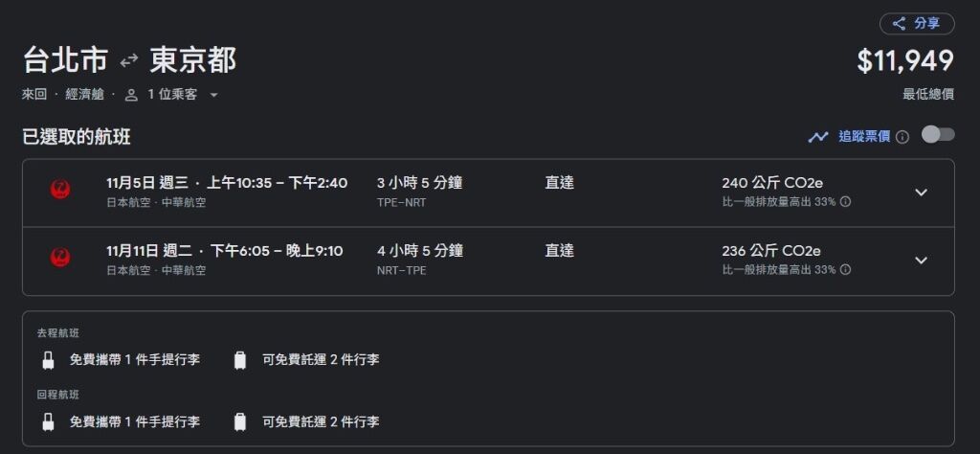Click the 追蹤票價 trend line icon
Screen dimensions: 980x454
(818, 137)
